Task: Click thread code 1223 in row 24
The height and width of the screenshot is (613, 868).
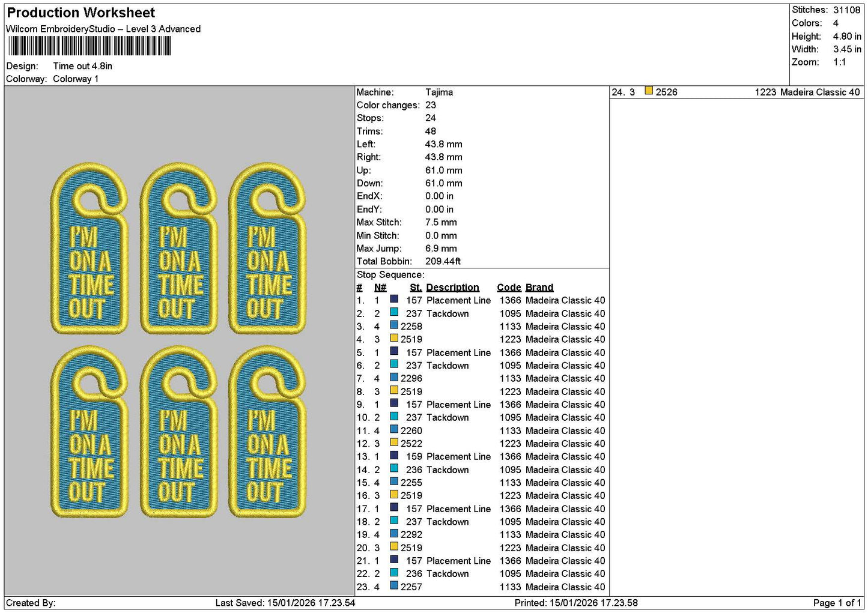Action: pos(766,92)
